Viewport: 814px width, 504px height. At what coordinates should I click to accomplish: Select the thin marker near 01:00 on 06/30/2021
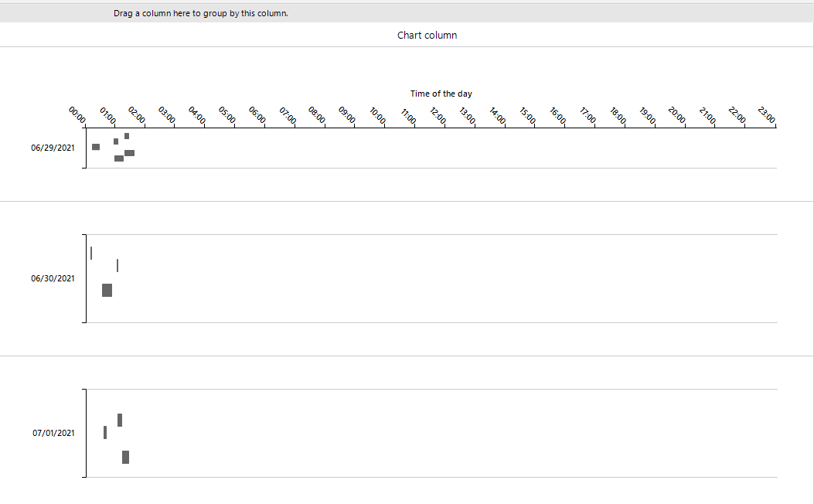(x=117, y=264)
